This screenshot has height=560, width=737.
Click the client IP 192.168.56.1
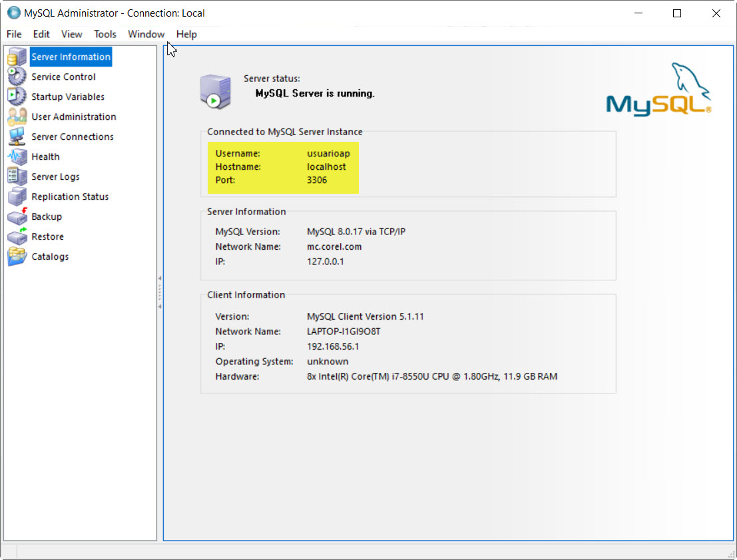click(x=333, y=346)
